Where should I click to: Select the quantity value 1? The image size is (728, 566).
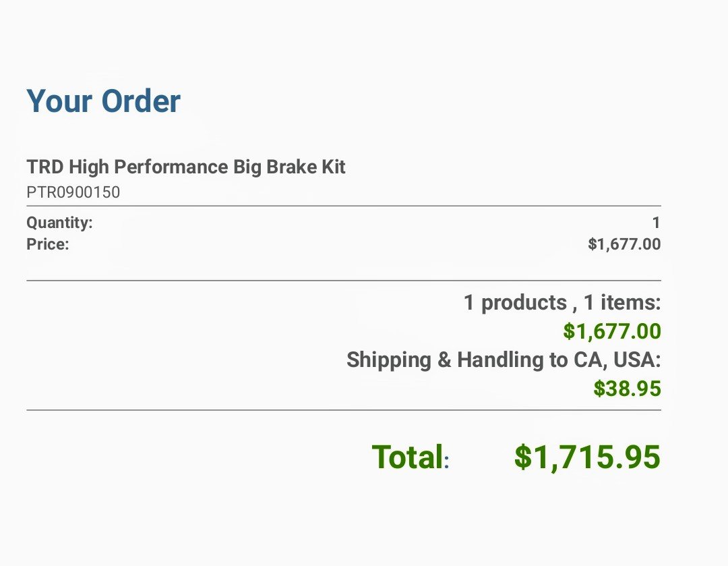656,223
